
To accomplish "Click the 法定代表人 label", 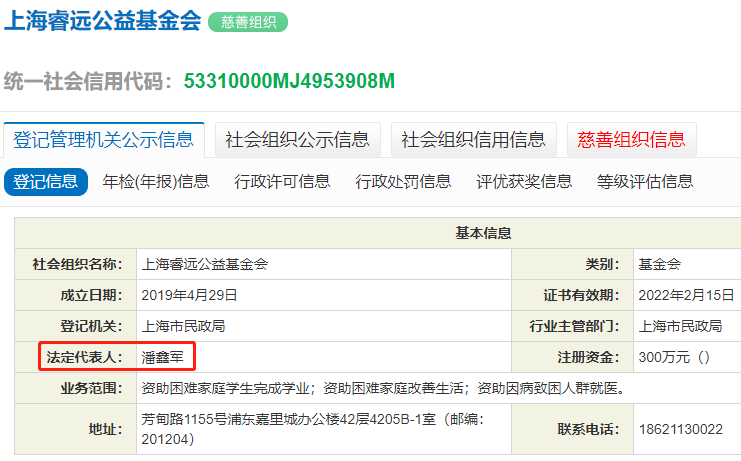I will pos(84,357).
